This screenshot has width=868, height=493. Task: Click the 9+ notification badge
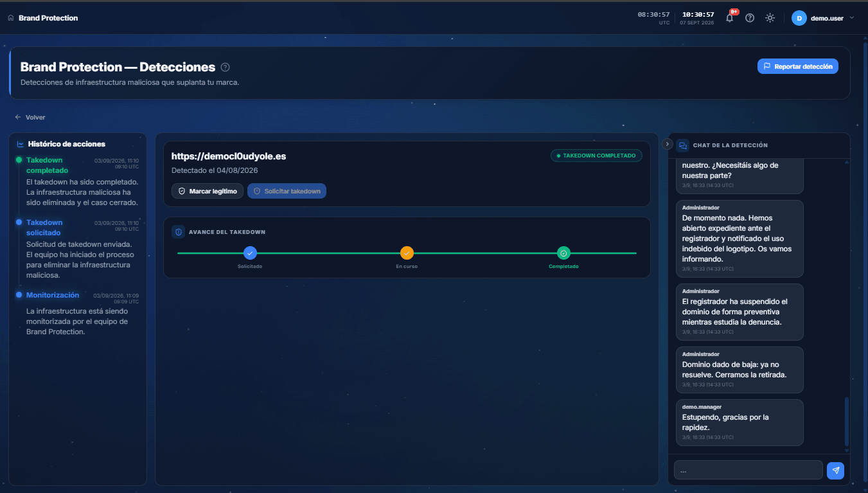734,12
